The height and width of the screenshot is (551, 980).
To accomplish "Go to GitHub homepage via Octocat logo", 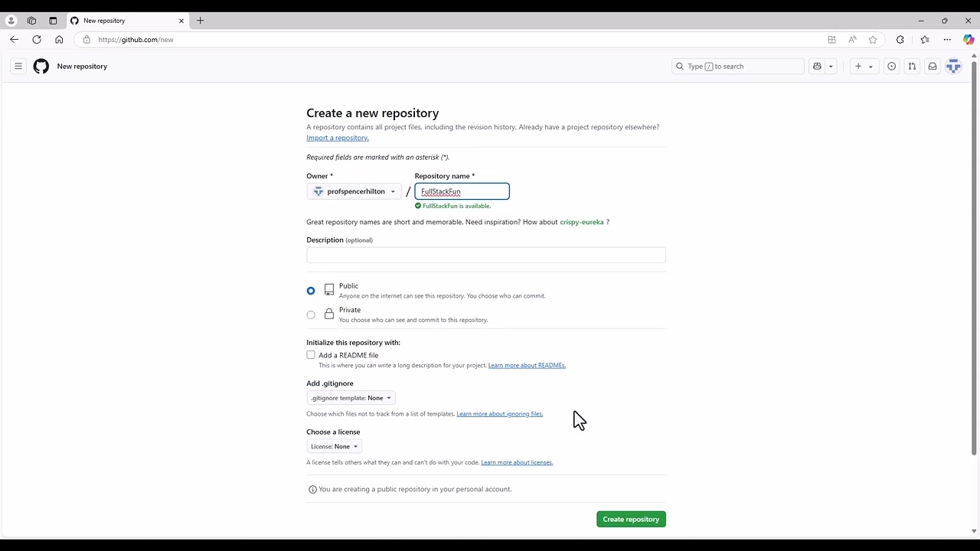I will [41, 67].
